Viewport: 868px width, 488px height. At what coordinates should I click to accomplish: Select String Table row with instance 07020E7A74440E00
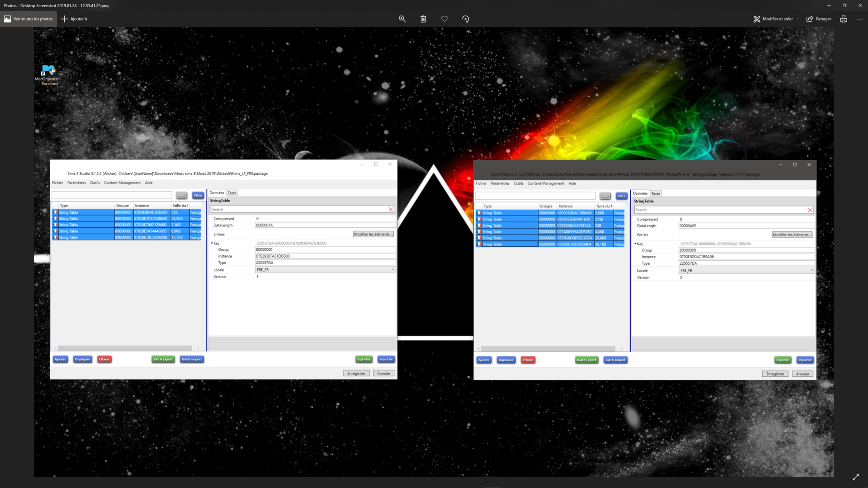click(127, 231)
